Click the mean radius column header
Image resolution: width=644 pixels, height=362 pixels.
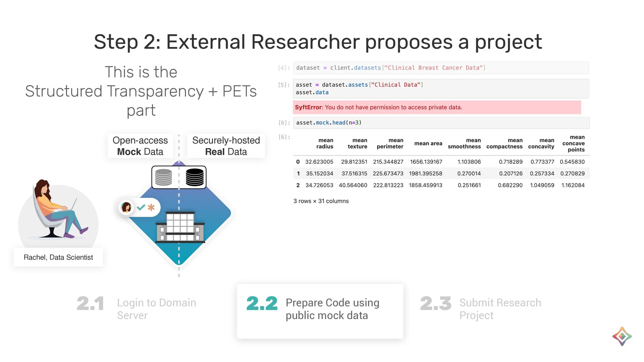(x=325, y=143)
